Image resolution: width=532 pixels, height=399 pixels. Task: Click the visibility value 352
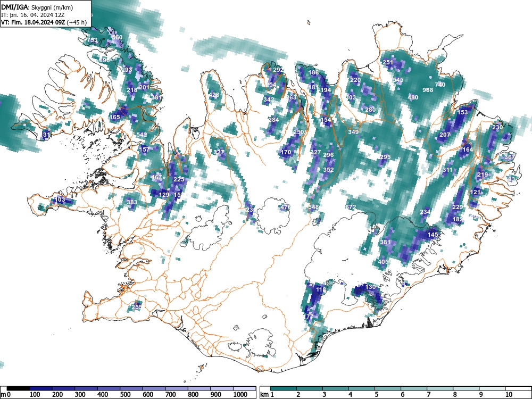click(328, 170)
